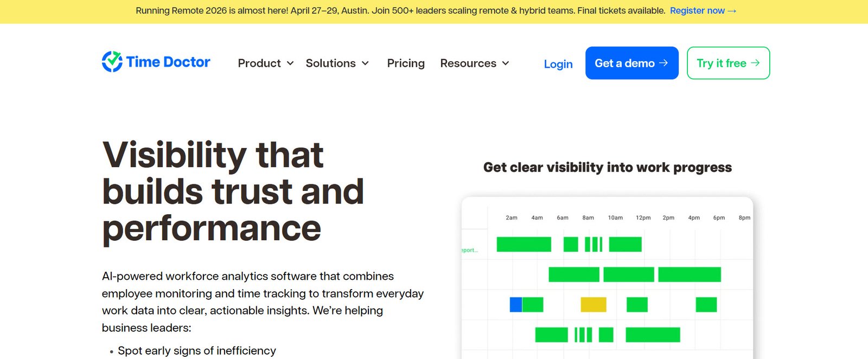Expand the Product dropdown chevron
Screen dimensions: 868x359
290,63
